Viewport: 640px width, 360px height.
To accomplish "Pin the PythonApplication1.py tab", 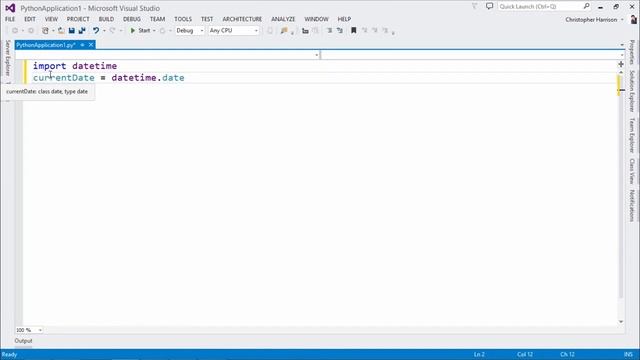I will tap(82, 45).
